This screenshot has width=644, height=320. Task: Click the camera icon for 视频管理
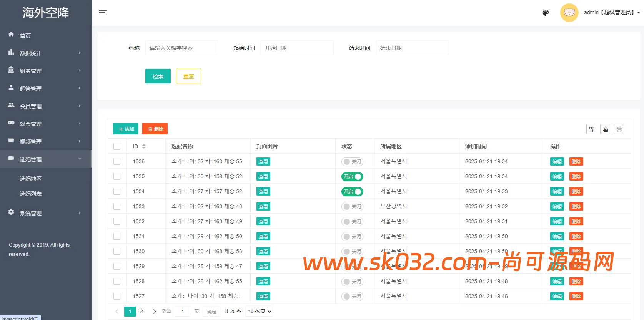click(x=11, y=141)
